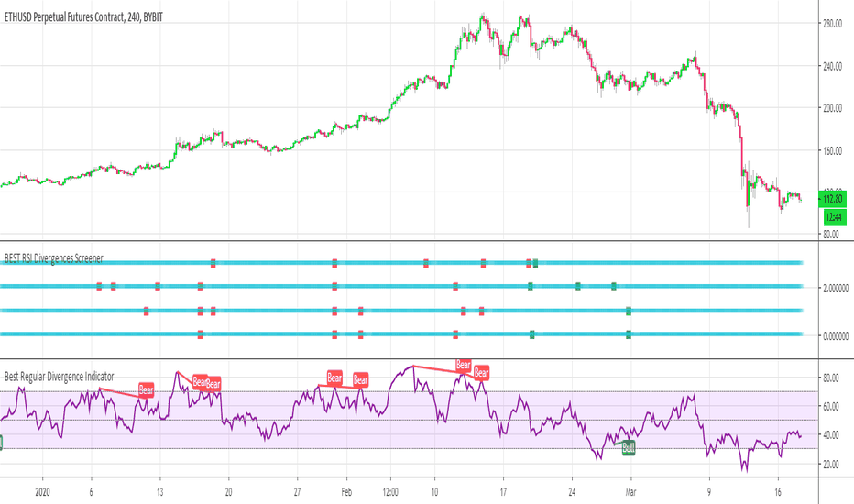This screenshot has width=854, height=504.
Task: Select the leftmost red marker on the second screener row
Action: click(x=99, y=287)
